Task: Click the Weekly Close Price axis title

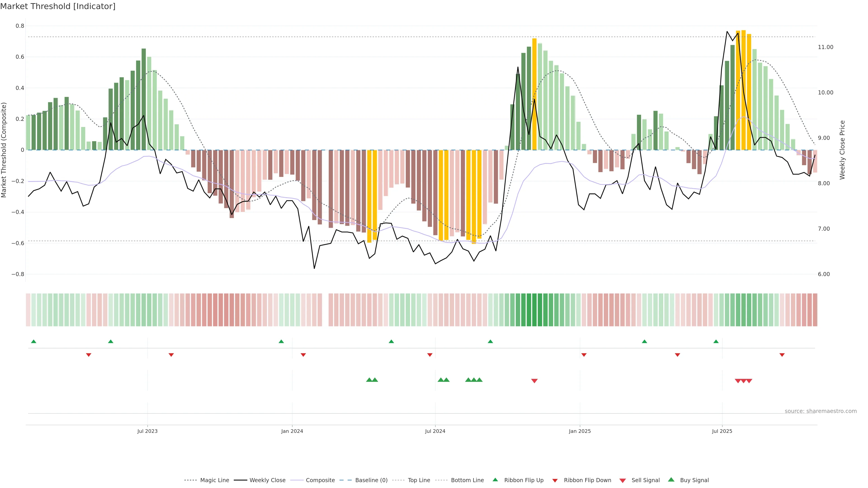Action: point(842,150)
